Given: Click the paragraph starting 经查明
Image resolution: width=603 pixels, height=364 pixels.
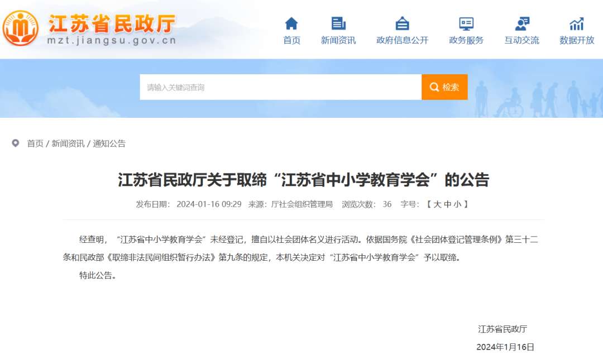Looking at the screenshot, I should tap(301, 248).
